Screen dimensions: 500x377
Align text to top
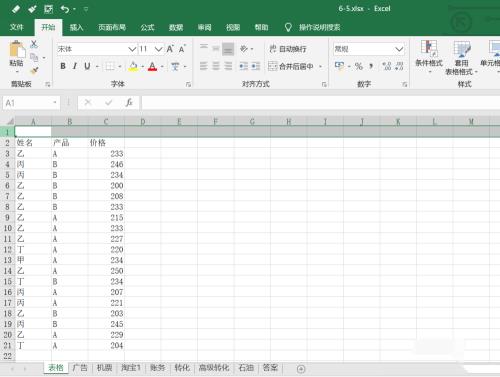pyautogui.click(x=204, y=49)
